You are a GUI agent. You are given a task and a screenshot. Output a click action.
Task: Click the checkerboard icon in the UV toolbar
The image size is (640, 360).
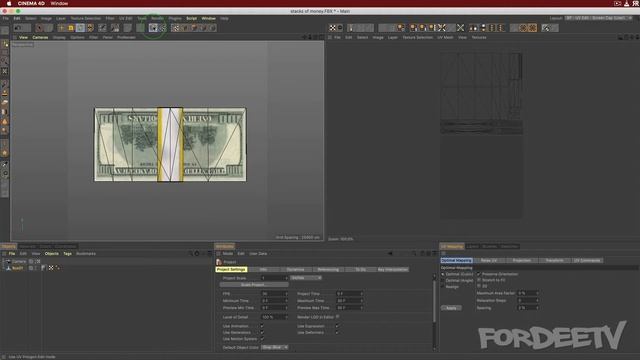(332, 28)
